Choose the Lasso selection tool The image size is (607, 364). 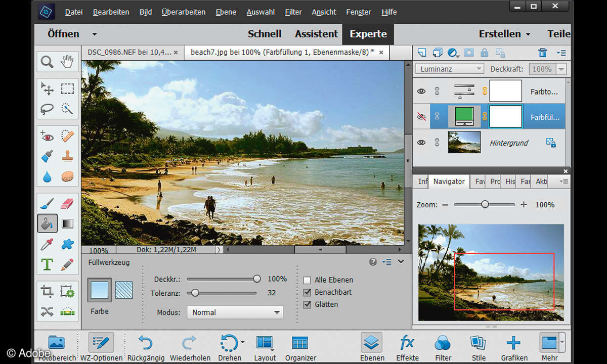pyautogui.click(x=47, y=109)
